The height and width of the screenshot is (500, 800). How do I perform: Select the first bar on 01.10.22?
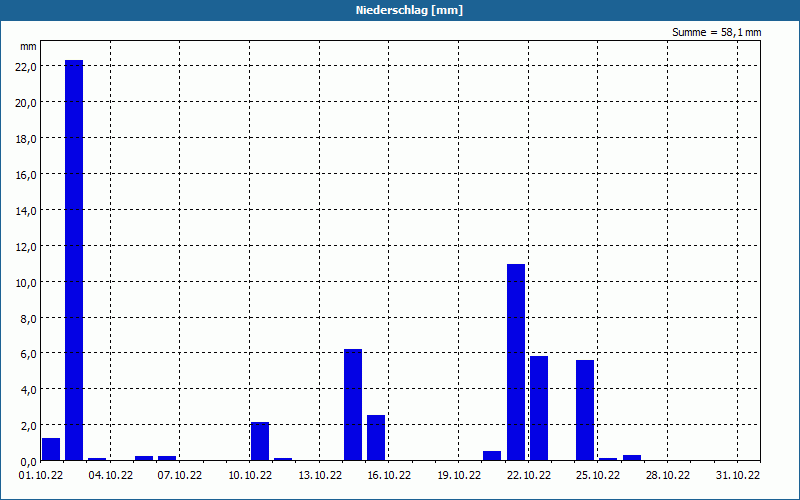(x=51, y=449)
